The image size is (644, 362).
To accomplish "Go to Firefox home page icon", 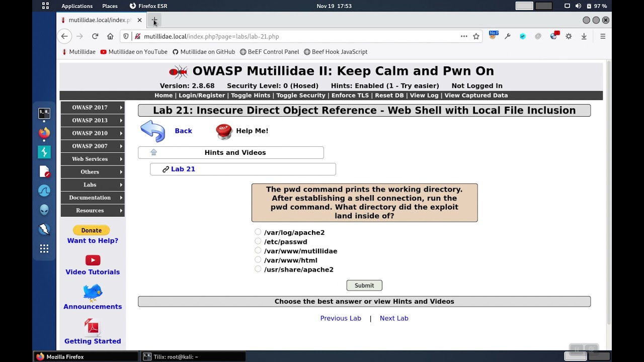I will [110, 36].
